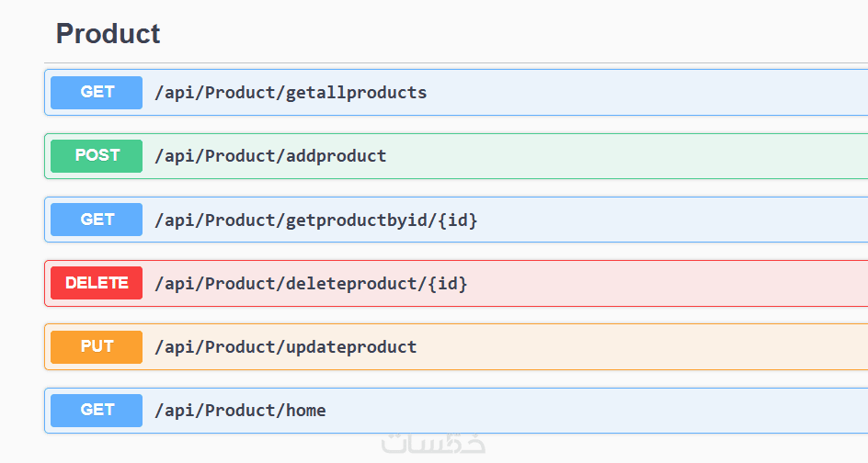The height and width of the screenshot is (463, 868).
Task: Expand the /api/Product/deleteproduct/{id} endpoint
Action: 311,284
